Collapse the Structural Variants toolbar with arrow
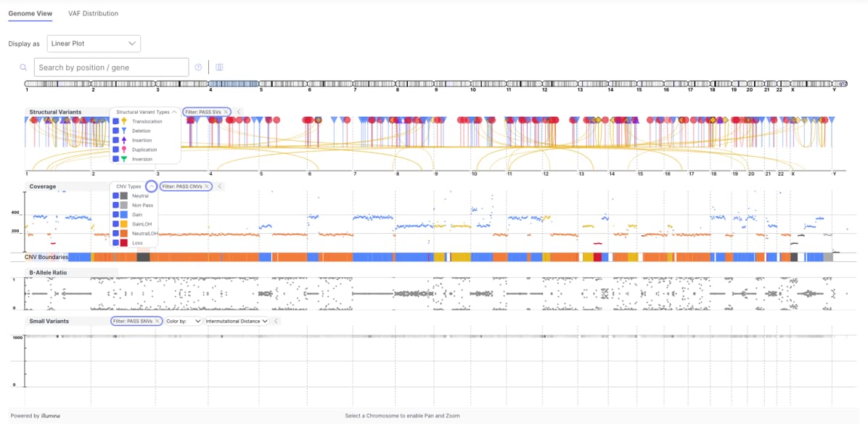868x429 pixels. click(239, 112)
